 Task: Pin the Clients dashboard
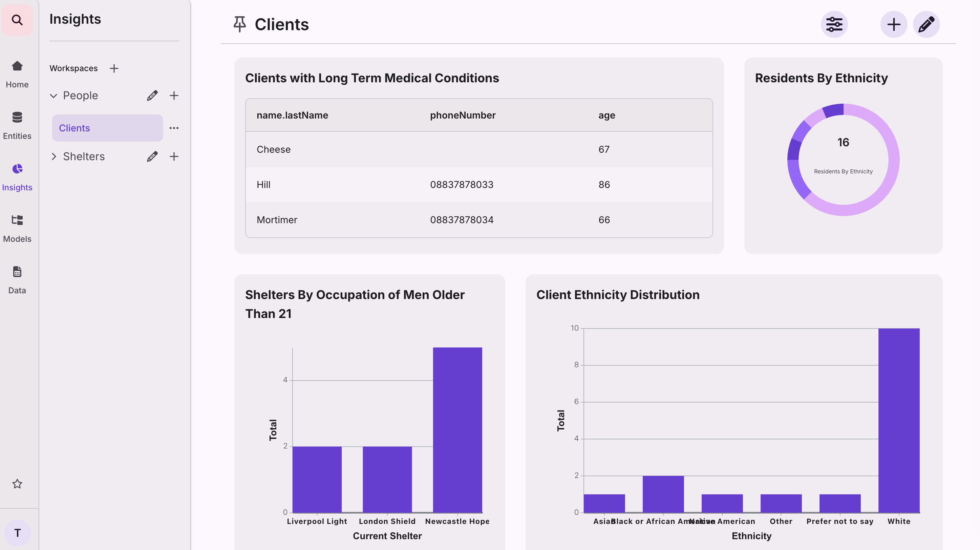pos(239,24)
